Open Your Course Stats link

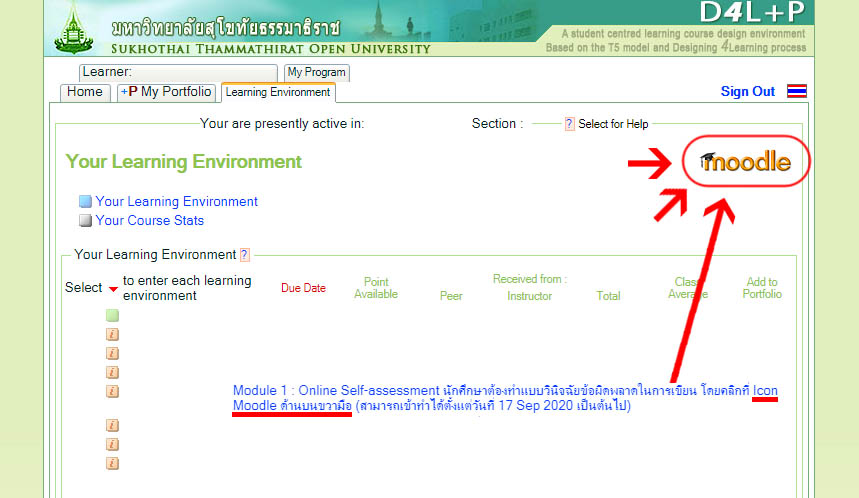point(150,220)
